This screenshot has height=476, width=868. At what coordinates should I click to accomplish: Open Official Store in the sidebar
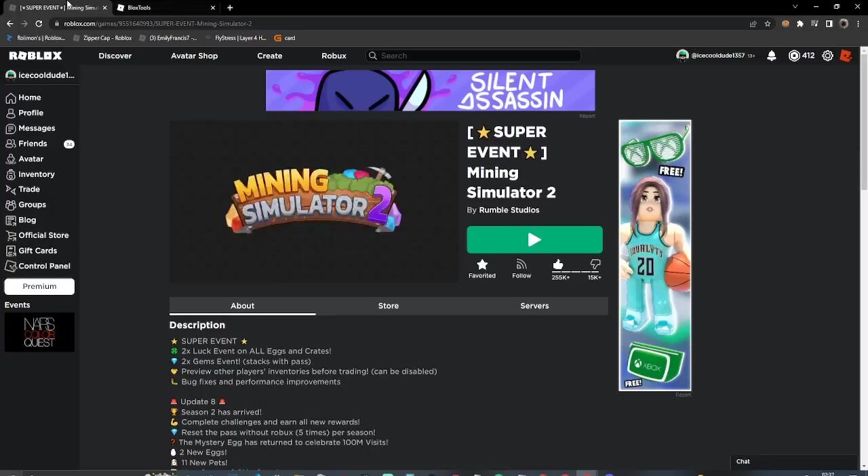[37, 235]
